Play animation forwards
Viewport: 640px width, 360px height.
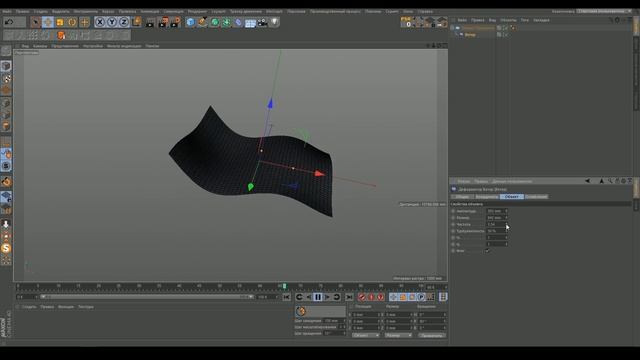click(327, 297)
